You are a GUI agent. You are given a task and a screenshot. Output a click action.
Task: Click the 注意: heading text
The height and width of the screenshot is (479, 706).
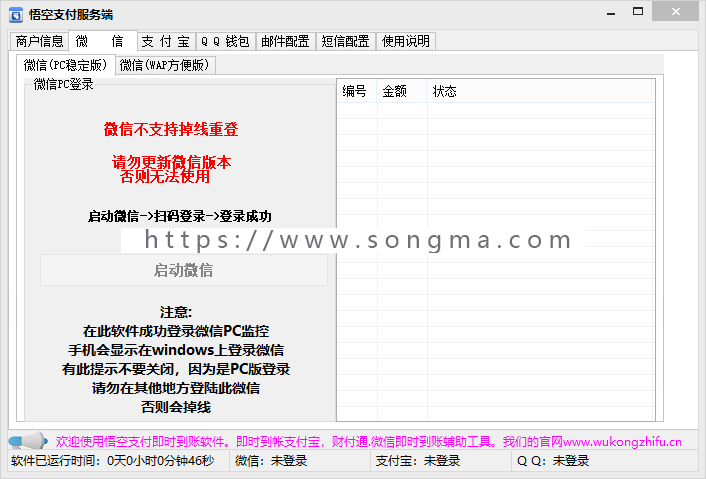[176, 312]
